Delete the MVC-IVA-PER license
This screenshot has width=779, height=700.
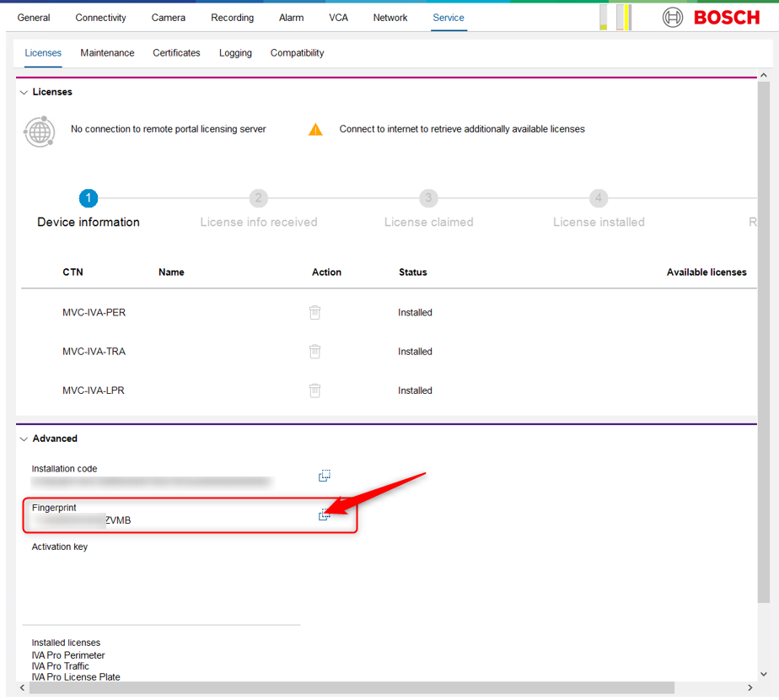314,313
